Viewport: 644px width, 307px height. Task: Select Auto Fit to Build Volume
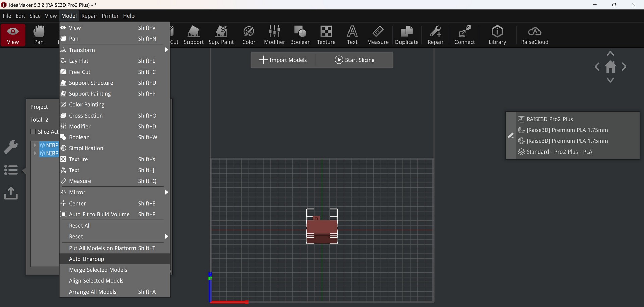point(115,214)
